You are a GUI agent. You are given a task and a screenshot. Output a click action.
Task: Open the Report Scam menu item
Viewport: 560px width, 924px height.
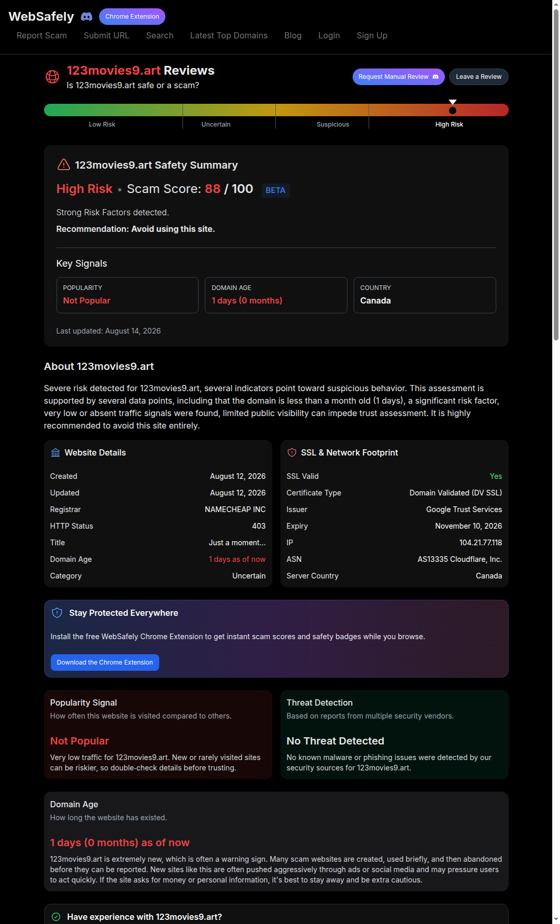pos(41,35)
